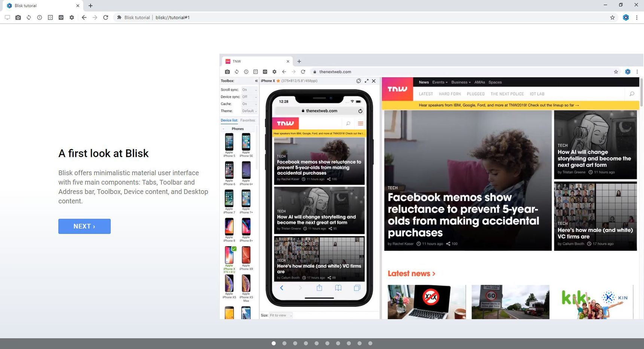The width and height of the screenshot is (644, 349).
Task: Enable auto-refresh icon in main toolbar
Action: coord(29,18)
